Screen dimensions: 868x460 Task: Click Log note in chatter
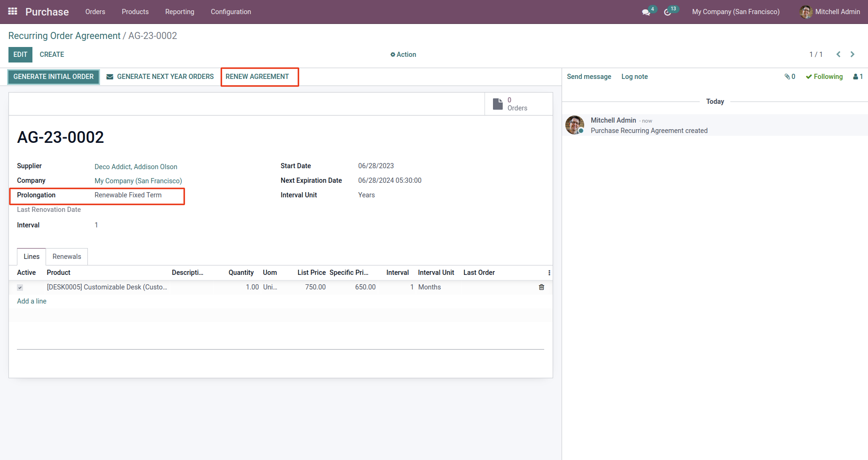tap(634, 77)
